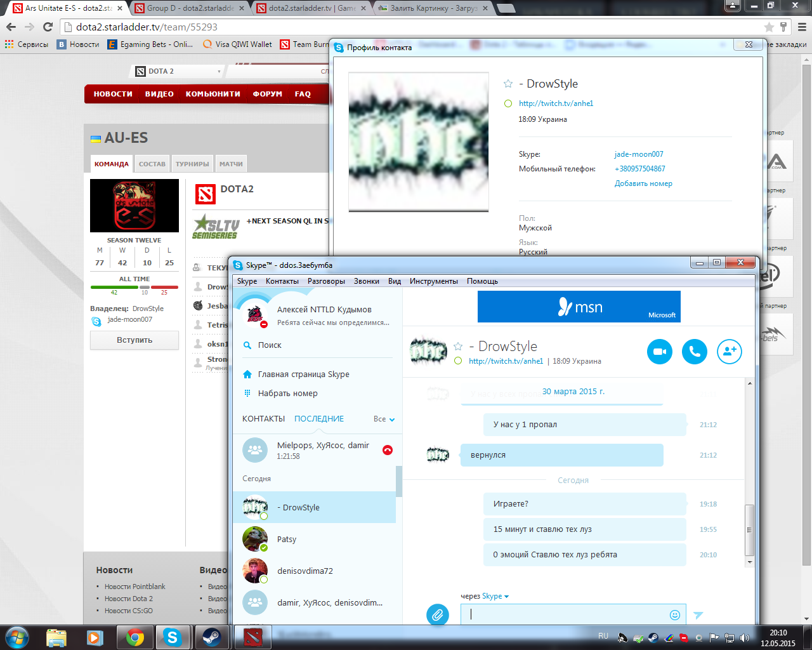
Task: Open the Контакты menu
Action: point(282,281)
